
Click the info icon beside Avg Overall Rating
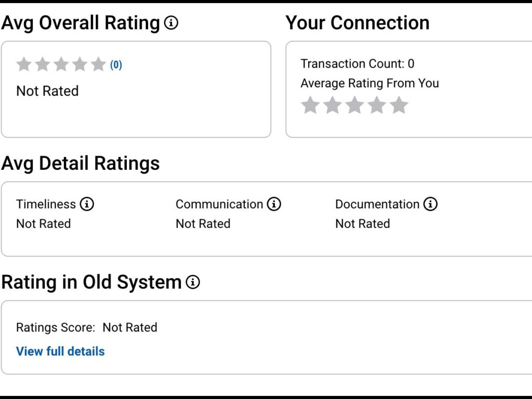(171, 23)
